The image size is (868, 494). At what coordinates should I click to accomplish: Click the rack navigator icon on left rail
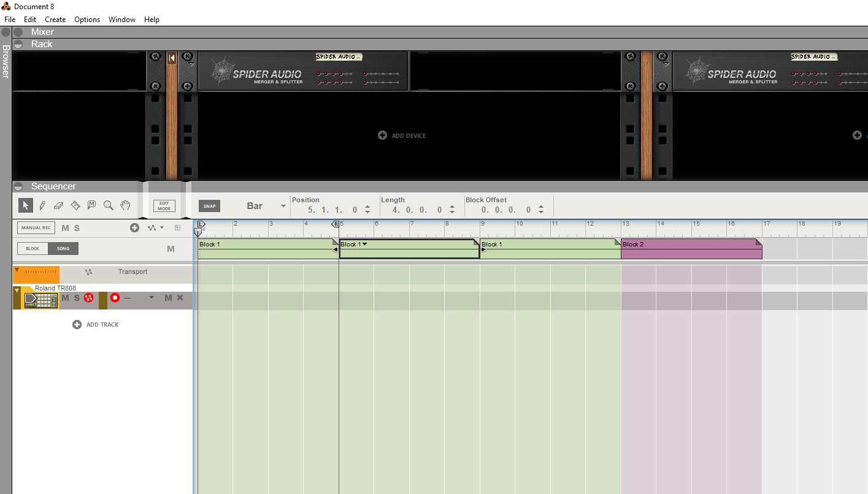click(172, 58)
